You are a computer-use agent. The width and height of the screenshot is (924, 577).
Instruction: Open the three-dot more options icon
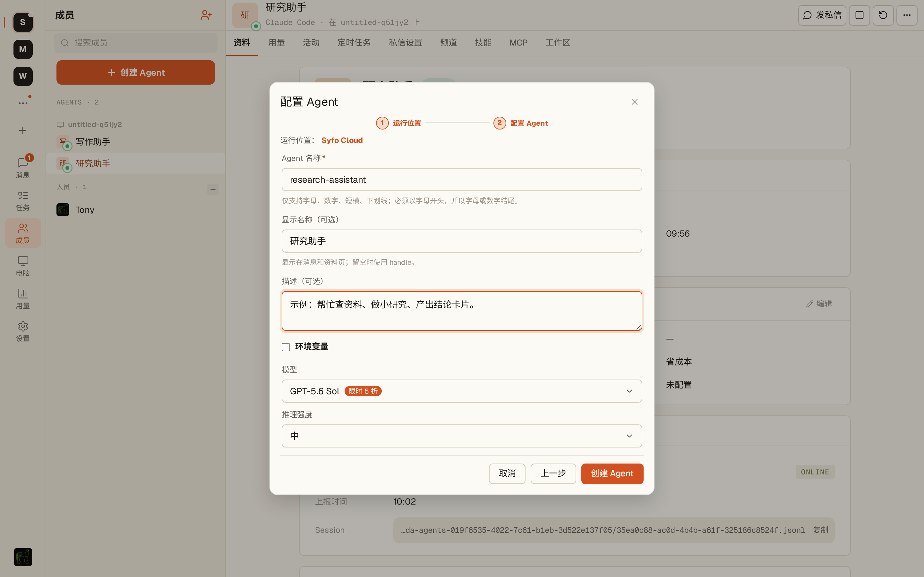coord(907,15)
